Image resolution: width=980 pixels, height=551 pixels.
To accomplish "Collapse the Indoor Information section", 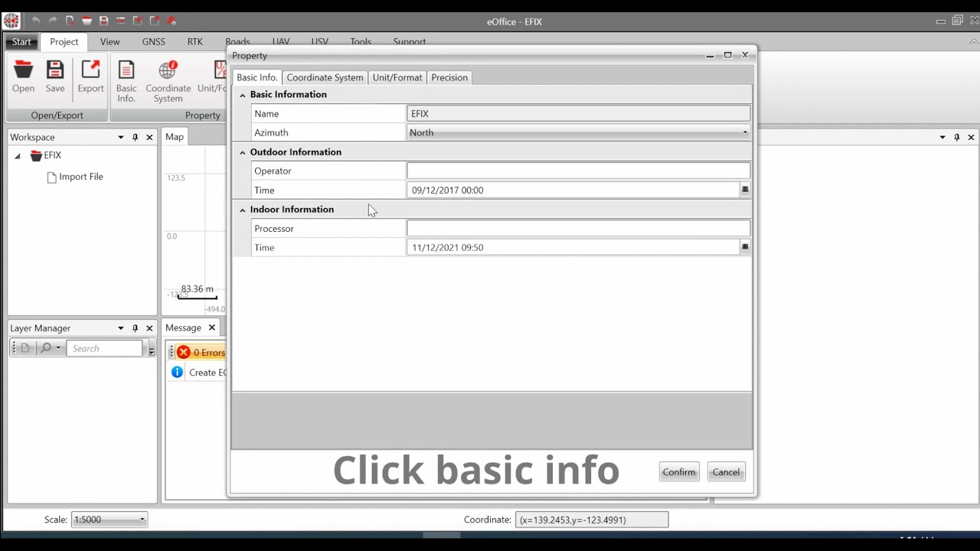I will click(243, 210).
